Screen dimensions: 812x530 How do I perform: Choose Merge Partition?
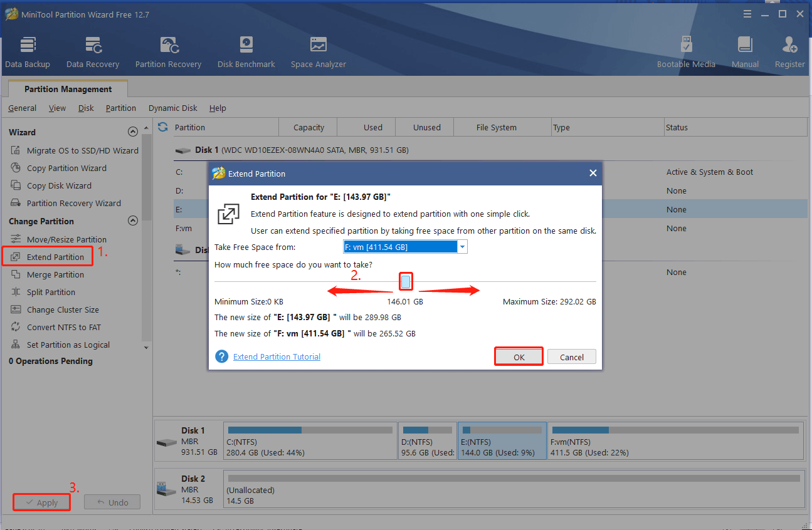point(48,274)
